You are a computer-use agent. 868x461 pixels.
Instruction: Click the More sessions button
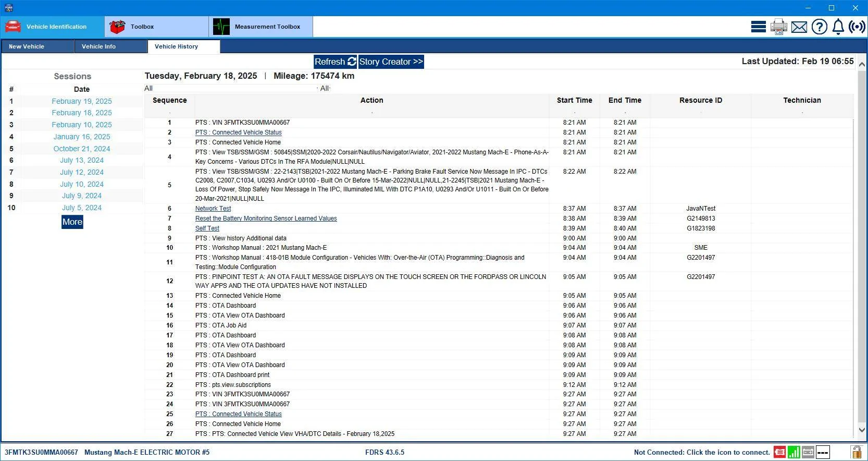pos(72,222)
